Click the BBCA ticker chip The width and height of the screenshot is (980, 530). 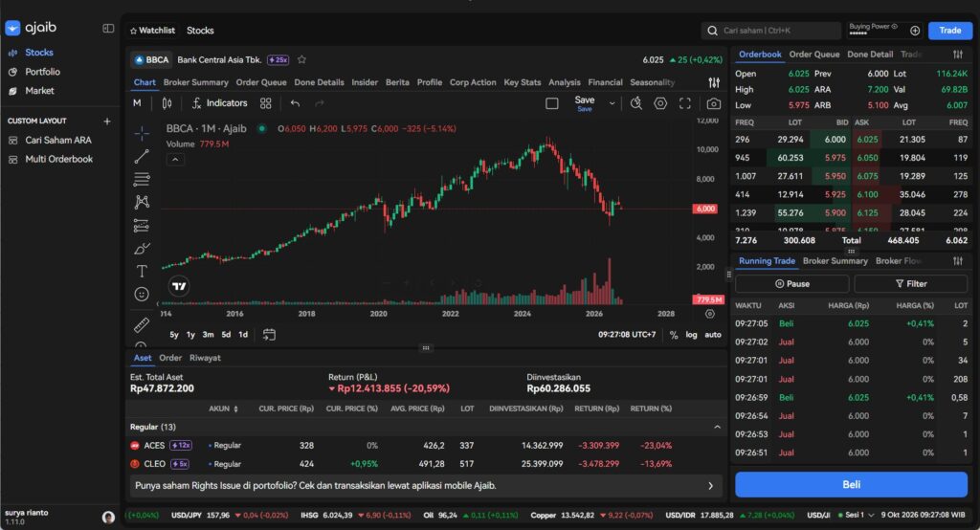(x=152, y=60)
